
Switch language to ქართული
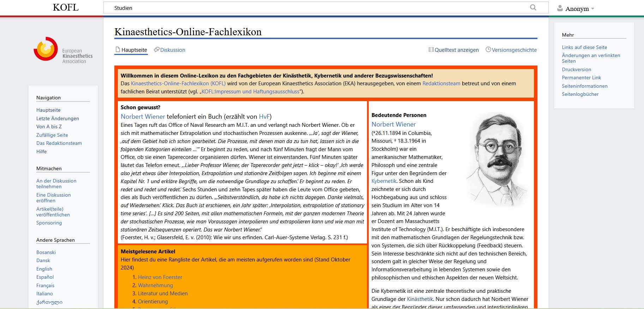point(49,302)
